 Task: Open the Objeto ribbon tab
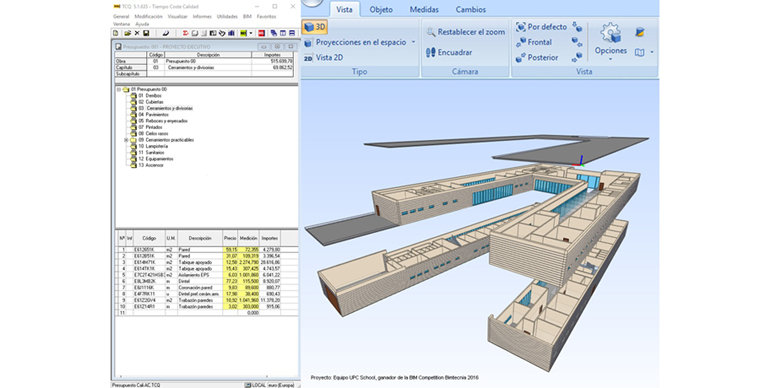(381, 9)
